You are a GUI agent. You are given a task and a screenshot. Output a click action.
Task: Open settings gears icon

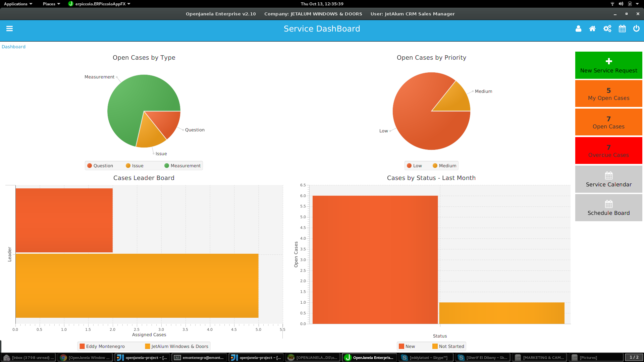(607, 29)
